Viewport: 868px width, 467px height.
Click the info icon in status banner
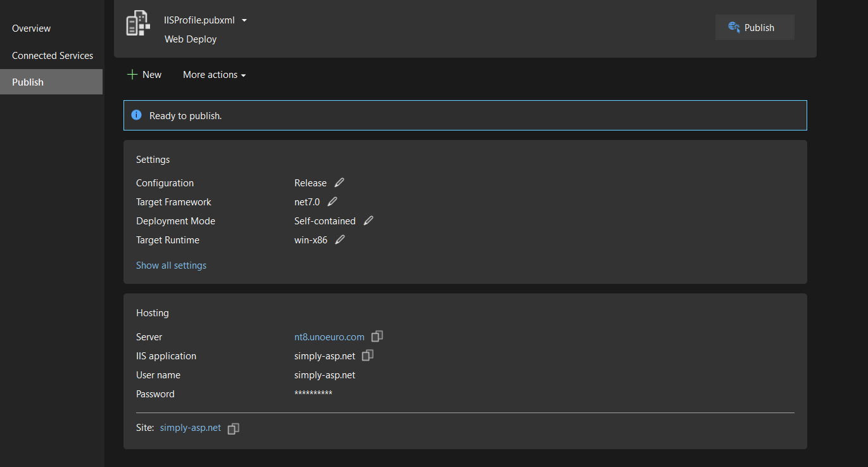(x=136, y=115)
